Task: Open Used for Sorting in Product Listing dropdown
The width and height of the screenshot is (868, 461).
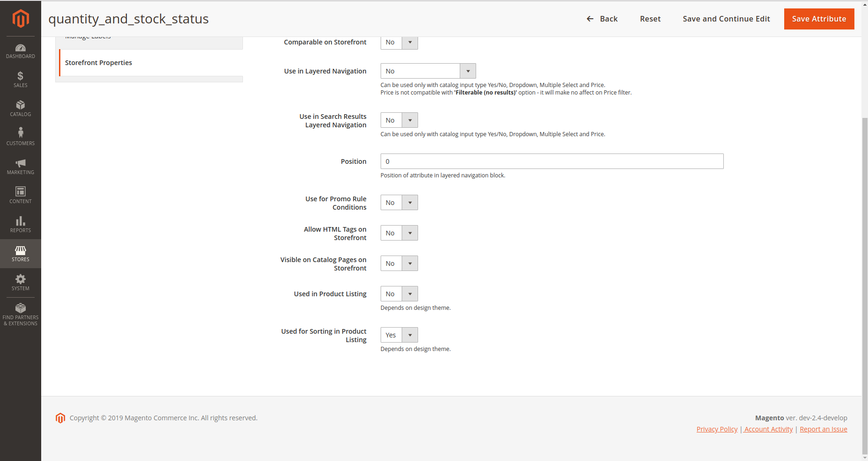Action: pyautogui.click(x=399, y=335)
